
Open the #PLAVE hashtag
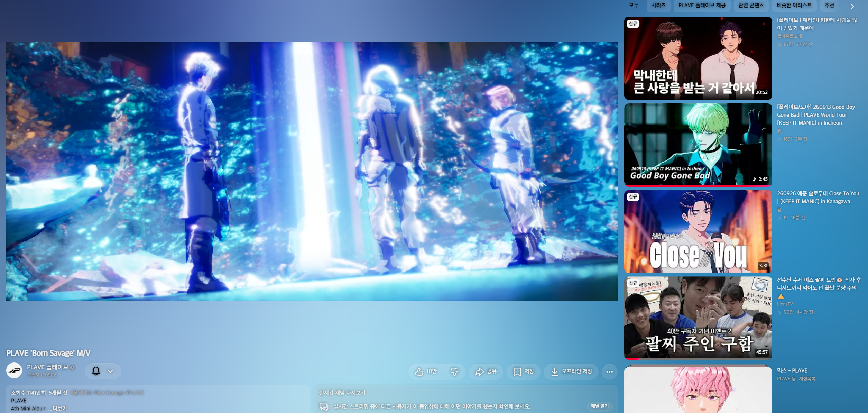[135, 393]
